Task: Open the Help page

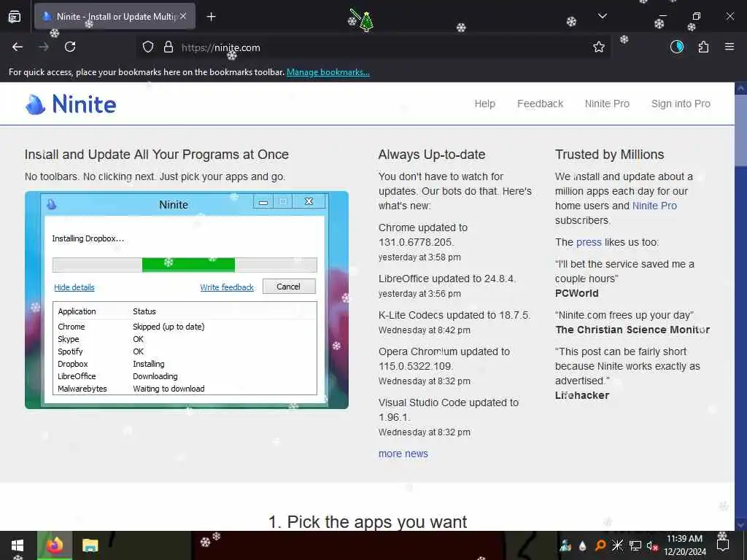Action: click(485, 104)
